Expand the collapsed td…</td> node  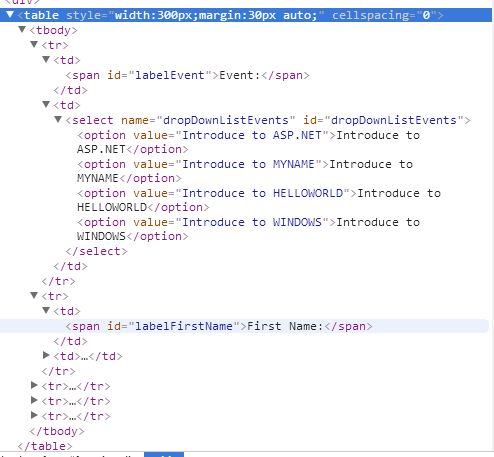click(46, 355)
